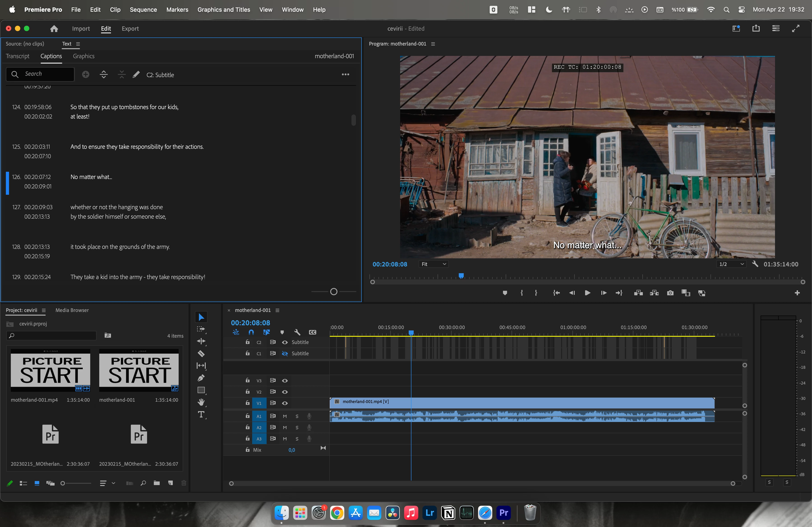The image size is (812, 527).
Task: Open the 1/2 playback resolution dropdown
Action: tap(731, 264)
